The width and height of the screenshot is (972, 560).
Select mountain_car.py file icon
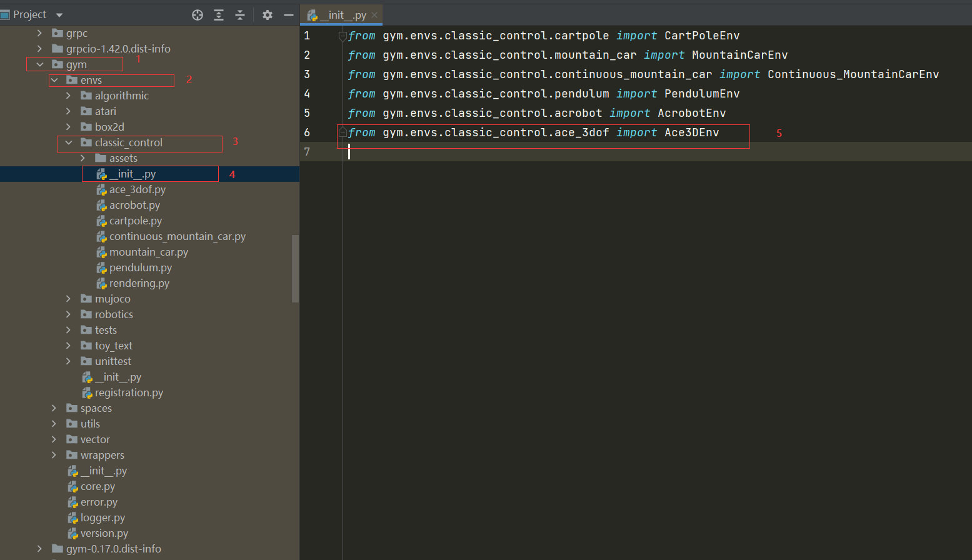pyautogui.click(x=101, y=252)
